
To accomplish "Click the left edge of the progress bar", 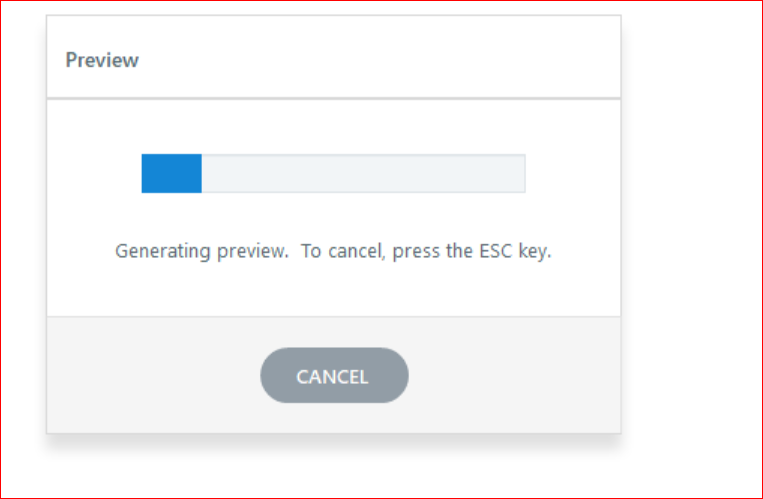I will coord(144,173).
